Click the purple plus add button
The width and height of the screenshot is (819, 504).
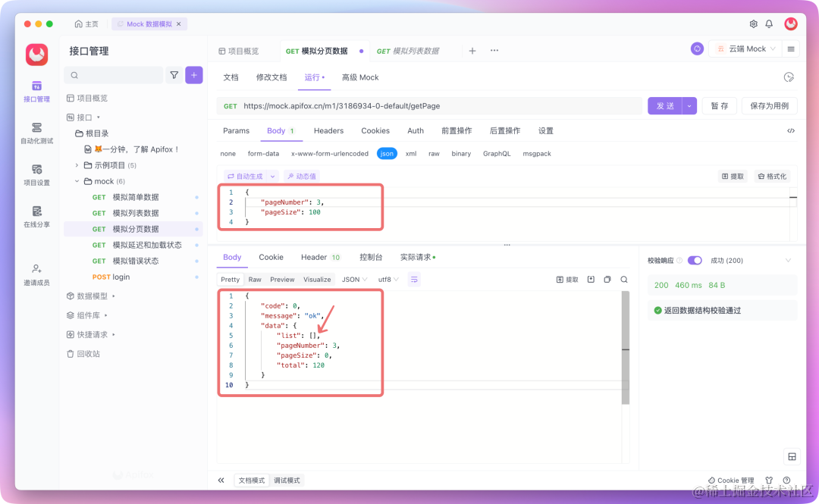pos(194,75)
